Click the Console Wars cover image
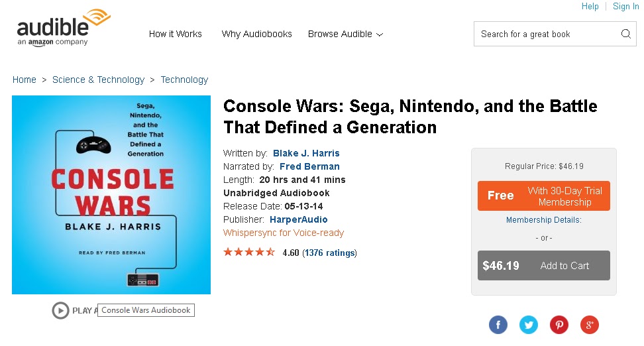644x346 pixels. pyautogui.click(x=111, y=195)
